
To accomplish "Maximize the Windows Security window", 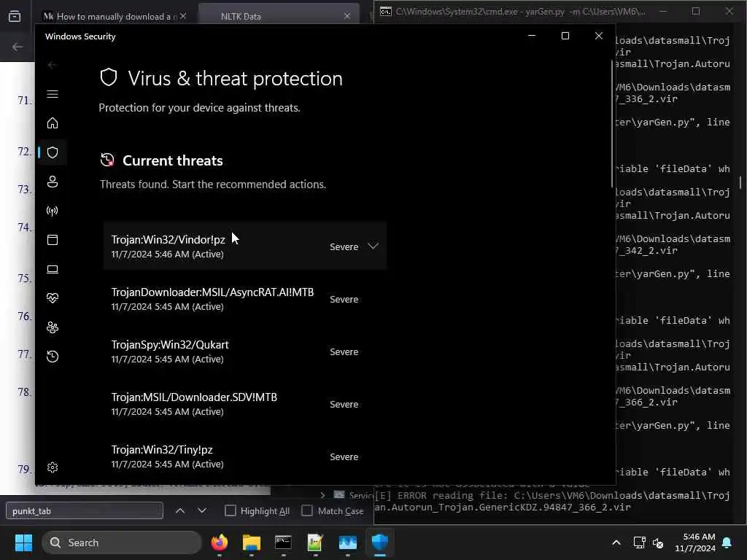I will (x=565, y=36).
